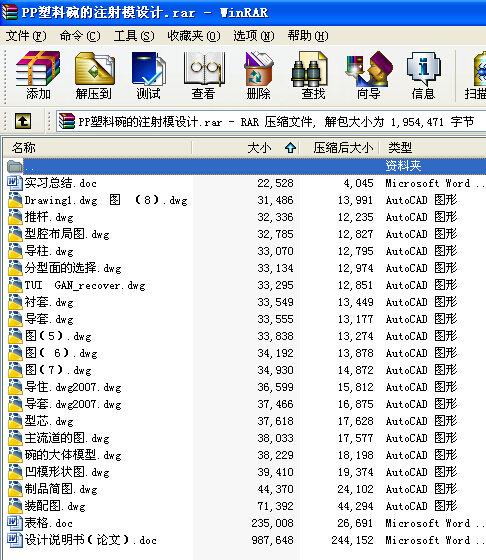The height and width of the screenshot is (560, 486).
Task: Click the 测试 (Test) toolbar icon
Action: [149, 75]
